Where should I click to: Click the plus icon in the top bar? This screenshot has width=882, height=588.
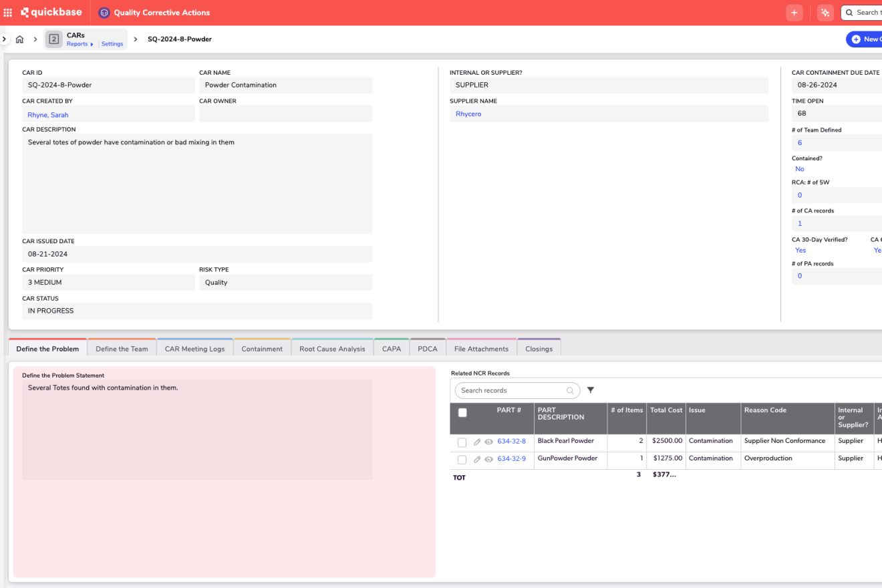(x=794, y=13)
